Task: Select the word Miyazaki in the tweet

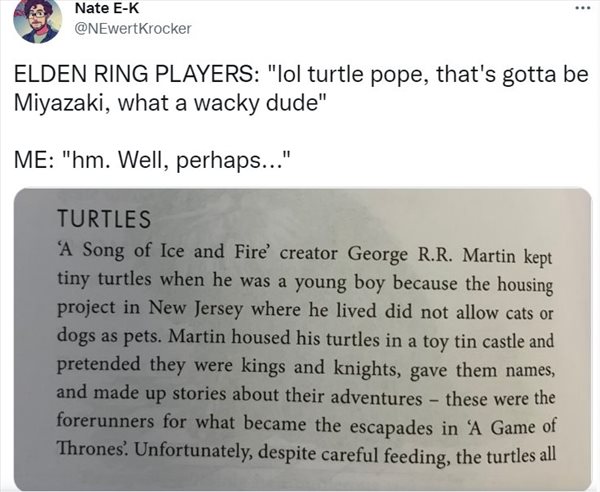Action: (x=58, y=103)
